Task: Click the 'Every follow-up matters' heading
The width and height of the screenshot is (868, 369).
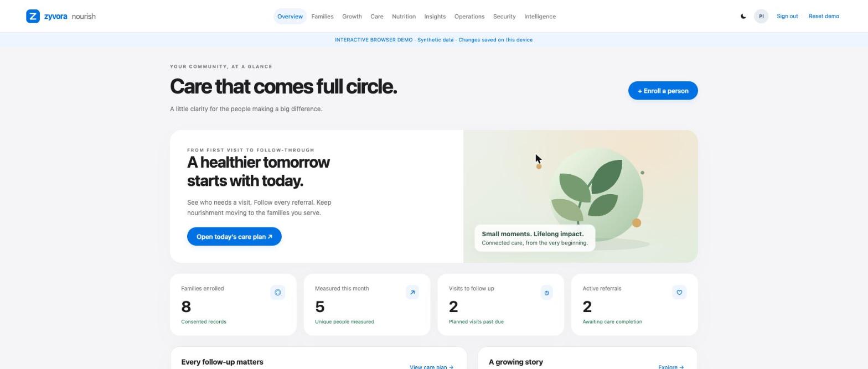Action: tap(222, 362)
